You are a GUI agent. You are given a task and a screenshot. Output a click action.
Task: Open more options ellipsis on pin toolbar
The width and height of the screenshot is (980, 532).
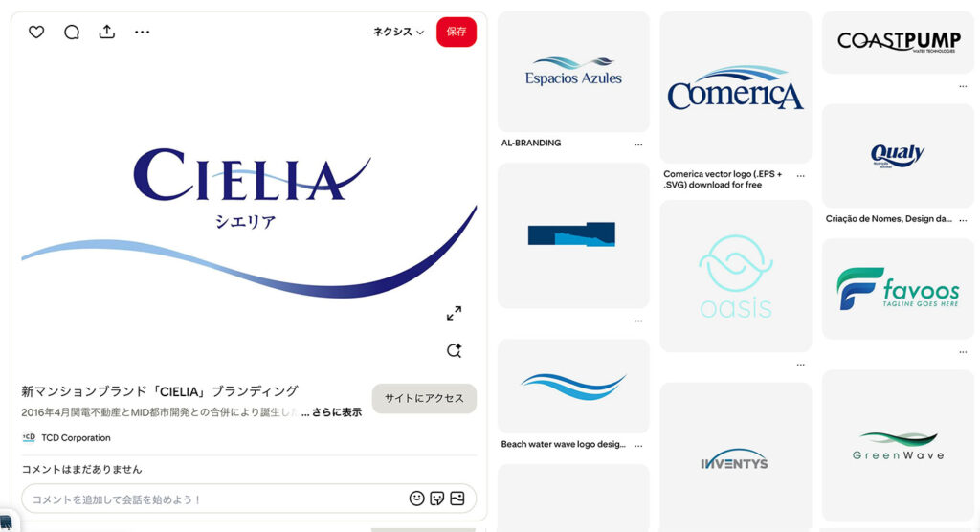142,32
